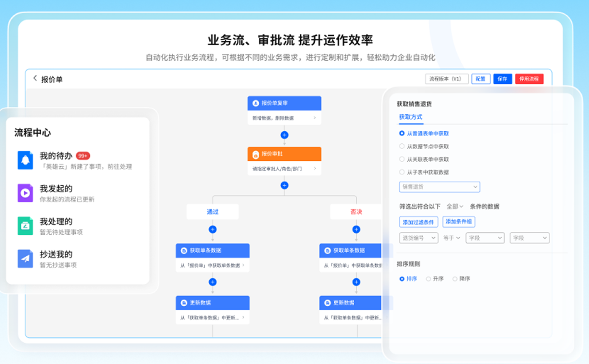Click the 添加过滤条件 button
This screenshot has width=589, height=364.
click(x=418, y=222)
